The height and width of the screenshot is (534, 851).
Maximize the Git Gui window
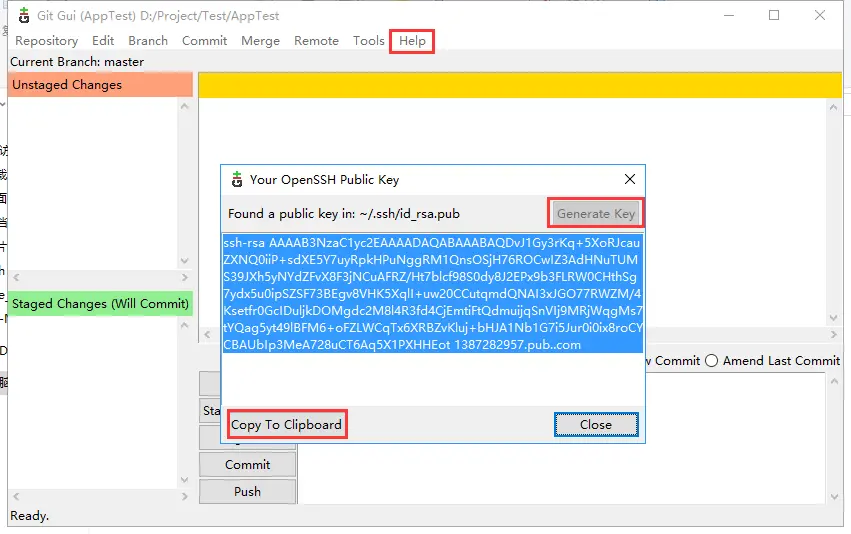774,15
